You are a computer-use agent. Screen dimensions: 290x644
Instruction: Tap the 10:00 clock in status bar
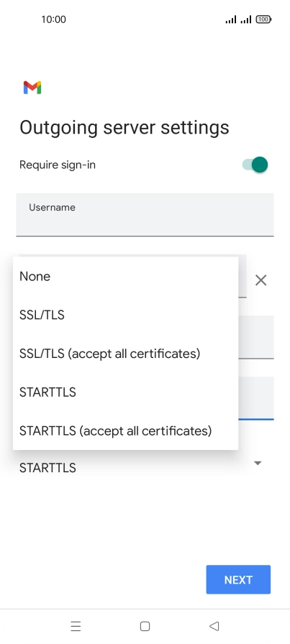click(53, 19)
